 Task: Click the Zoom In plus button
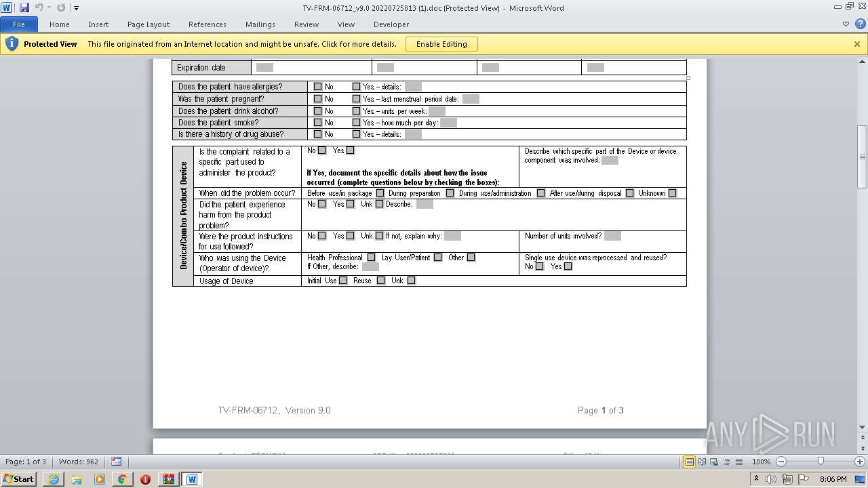(x=859, y=462)
